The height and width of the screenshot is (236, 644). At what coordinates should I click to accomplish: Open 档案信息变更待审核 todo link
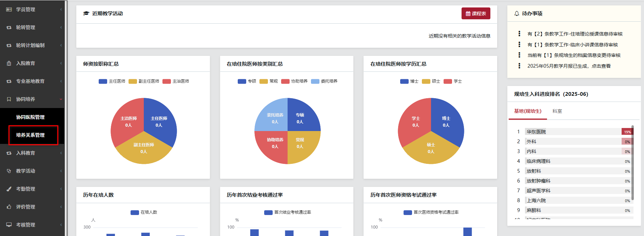(x=574, y=55)
